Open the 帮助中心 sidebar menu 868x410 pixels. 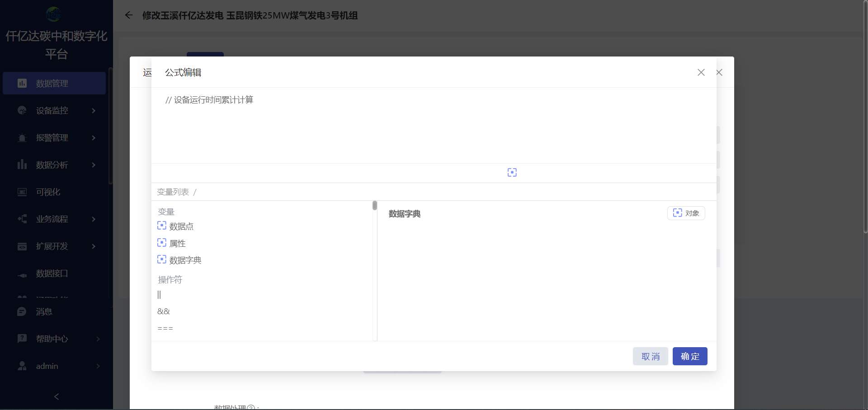click(x=54, y=339)
